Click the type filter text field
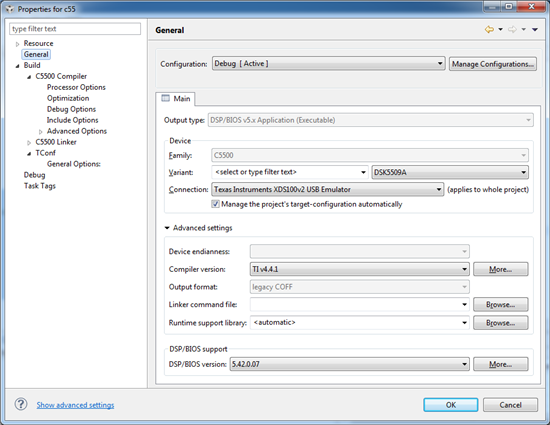The height and width of the screenshot is (425, 550). tap(75, 29)
